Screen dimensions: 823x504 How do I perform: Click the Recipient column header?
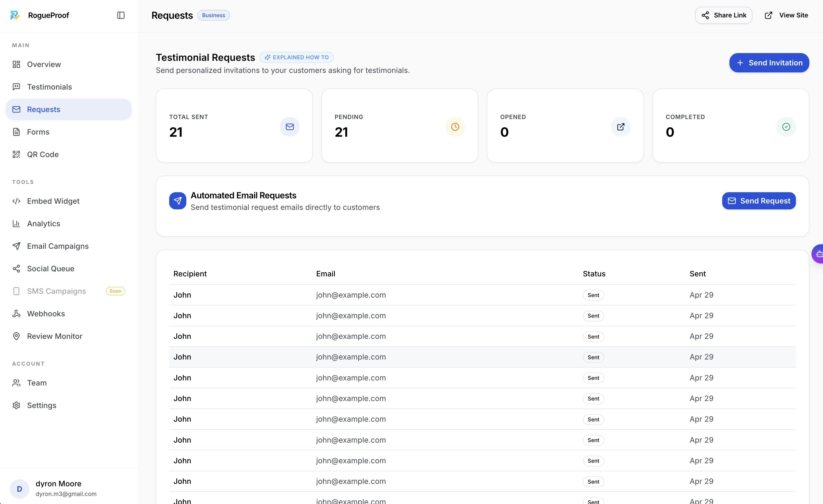[x=190, y=274]
